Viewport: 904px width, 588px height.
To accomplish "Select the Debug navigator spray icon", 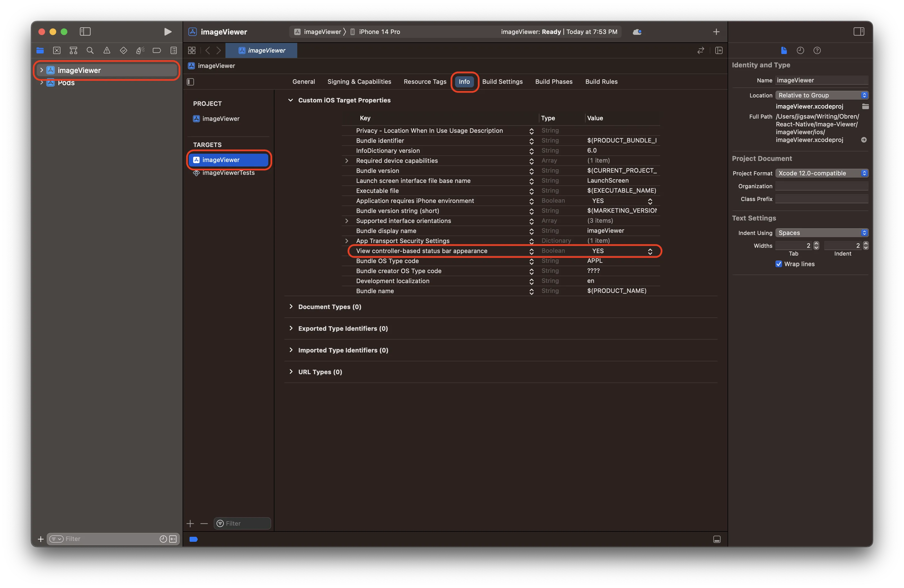I will coord(140,50).
